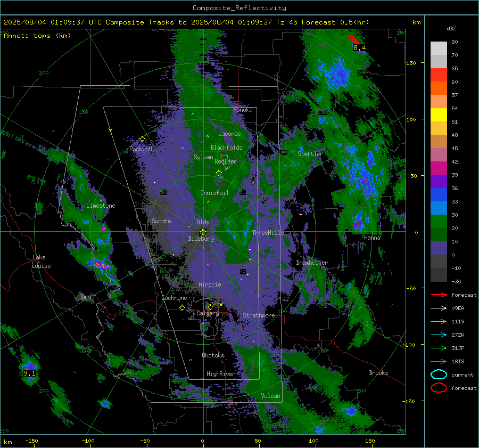This screenshot has height=448, width=479.
Task: Select the orange 111V track arrow
Action: click(x=439, y=321)
